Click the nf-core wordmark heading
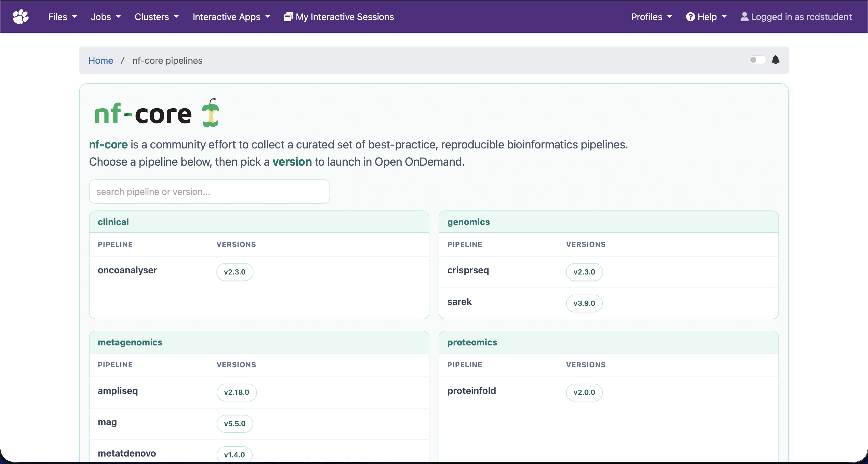Image resolution: width=868 pixels, height=464 pixels. click(143, 113)
